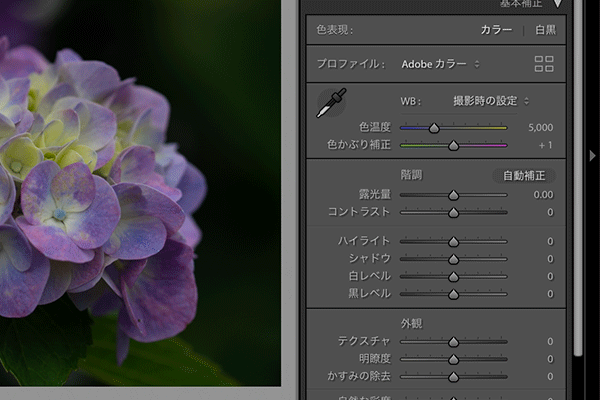Click the 露光量 label
Screen dimensions: 600x400
point(375,194)
